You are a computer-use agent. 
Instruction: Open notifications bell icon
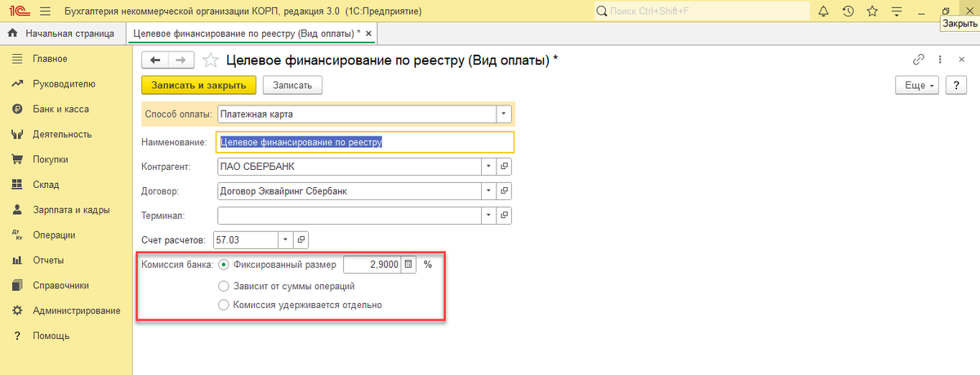point(823,11)
